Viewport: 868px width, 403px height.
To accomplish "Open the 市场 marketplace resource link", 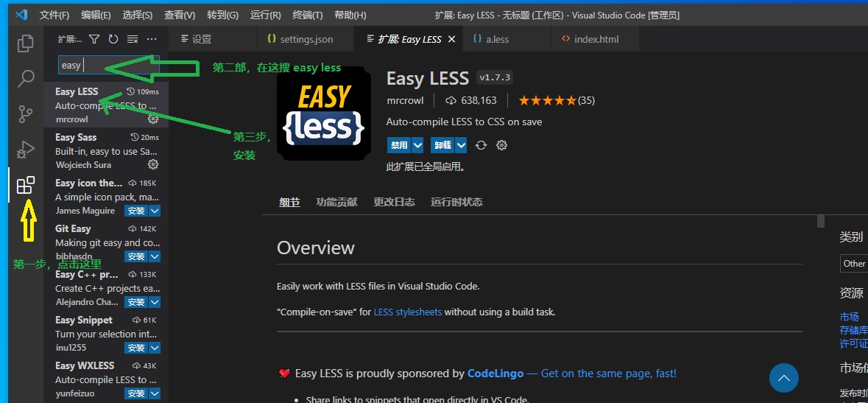I will pyautogui.click(x=849, y=317).
